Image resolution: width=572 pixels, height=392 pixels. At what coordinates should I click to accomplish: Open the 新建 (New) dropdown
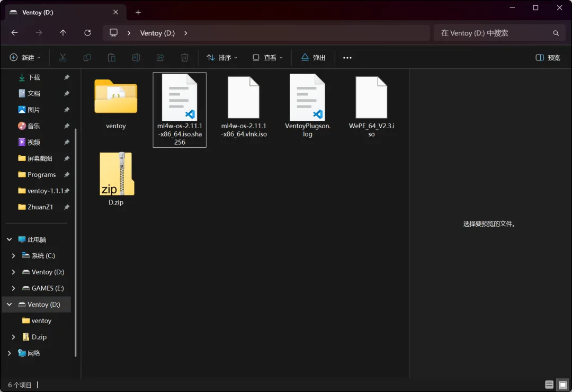25,57
